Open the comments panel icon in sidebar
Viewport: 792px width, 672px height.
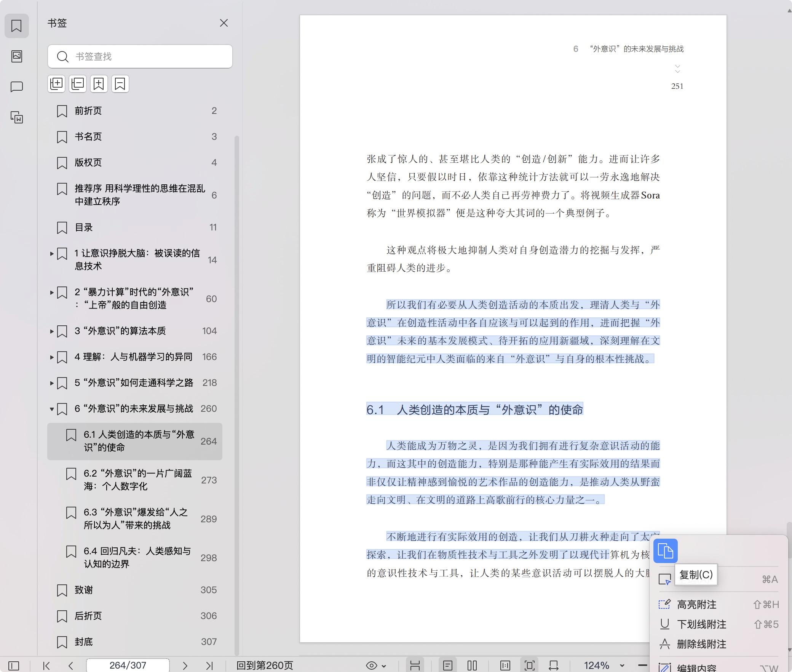pos(17,86)
